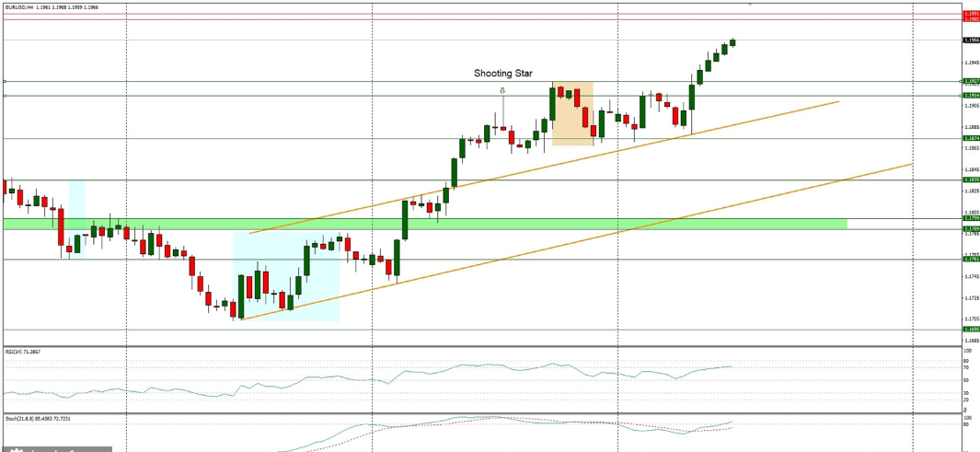The height and width of the screenshot is (452, 980).
Task: Select the green 1.1799 level label
Action: tap(971, 219)
